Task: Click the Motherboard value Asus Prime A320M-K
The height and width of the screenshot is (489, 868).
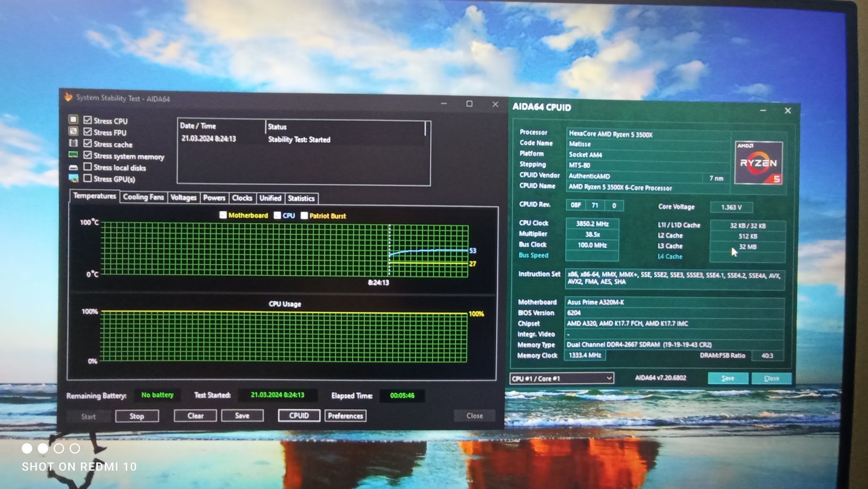Action: tap(674, 302)
